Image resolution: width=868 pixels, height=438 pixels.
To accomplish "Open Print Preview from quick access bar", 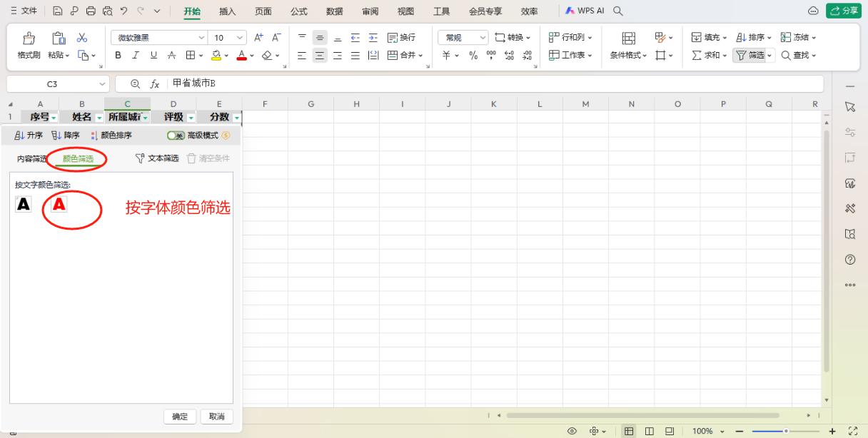I will tap(107, 11).
